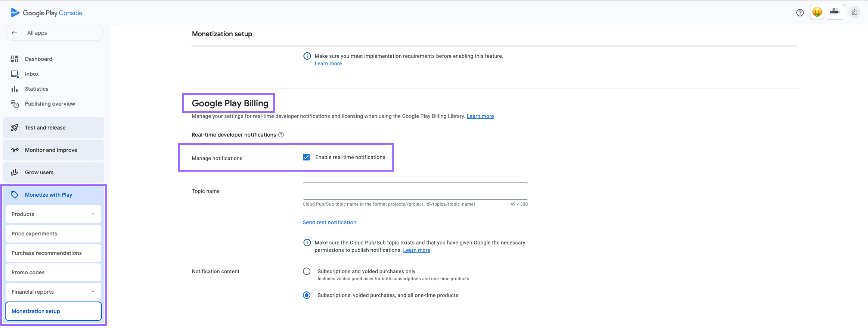Expand the Financial reports submenu

(x=93, y=292)
